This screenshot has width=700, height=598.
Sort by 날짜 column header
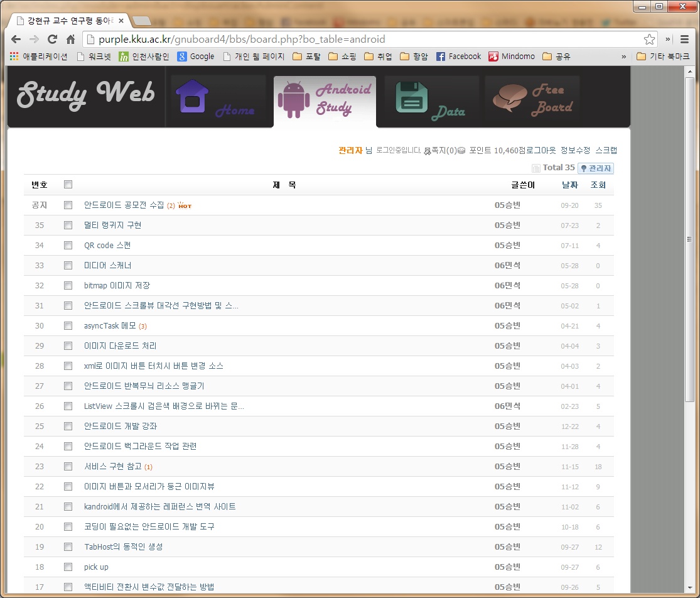pyautogui.click(x=570, y=185)
